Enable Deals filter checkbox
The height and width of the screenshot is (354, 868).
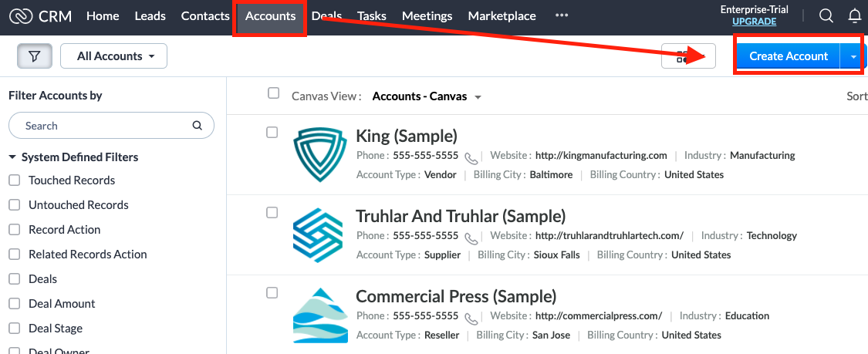[15, 279]
